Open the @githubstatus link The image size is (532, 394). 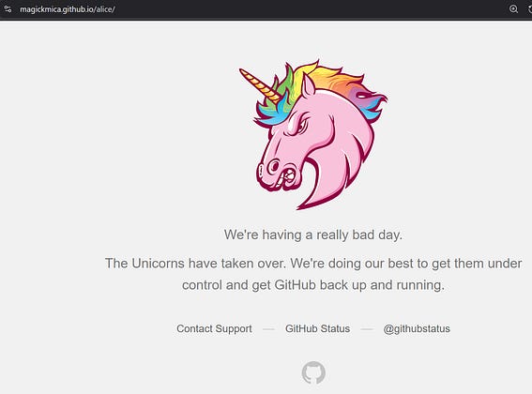pyautogui.click(x=417, y=328)
